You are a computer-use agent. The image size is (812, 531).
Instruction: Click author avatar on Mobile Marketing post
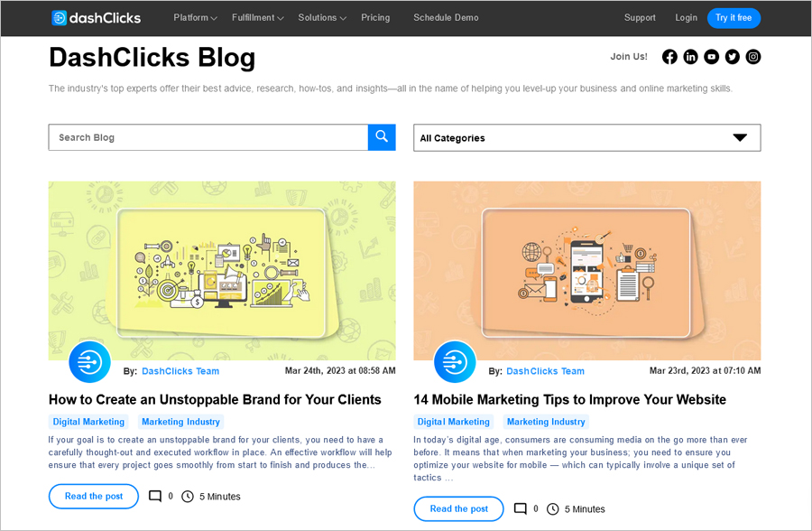455,362
